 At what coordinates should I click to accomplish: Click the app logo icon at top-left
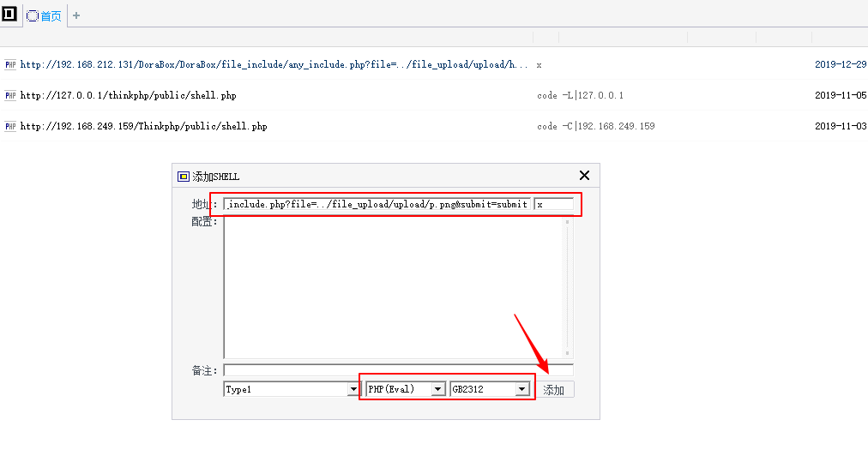pyautogui.click(x=9, y=13)
